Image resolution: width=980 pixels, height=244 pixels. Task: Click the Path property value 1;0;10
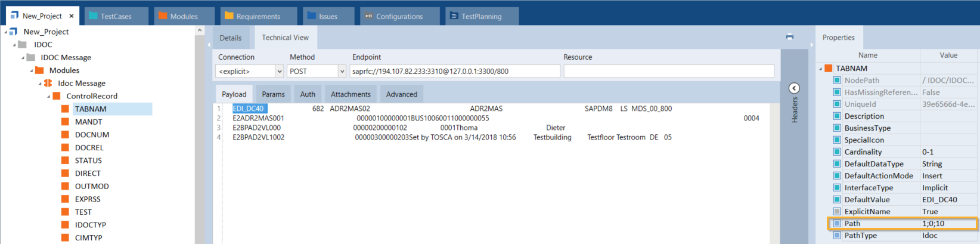(x=947, y=224)
